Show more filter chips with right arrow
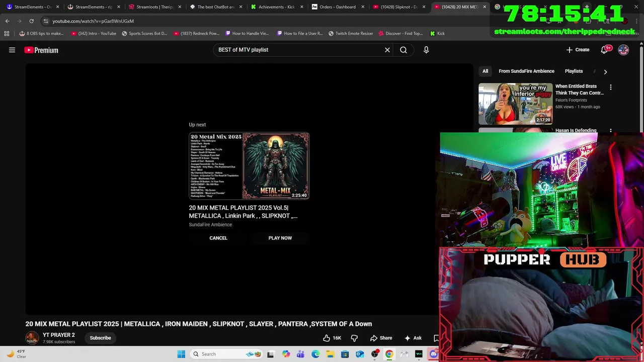The height and width of the screenshot is (362, 644). [605, 71]
